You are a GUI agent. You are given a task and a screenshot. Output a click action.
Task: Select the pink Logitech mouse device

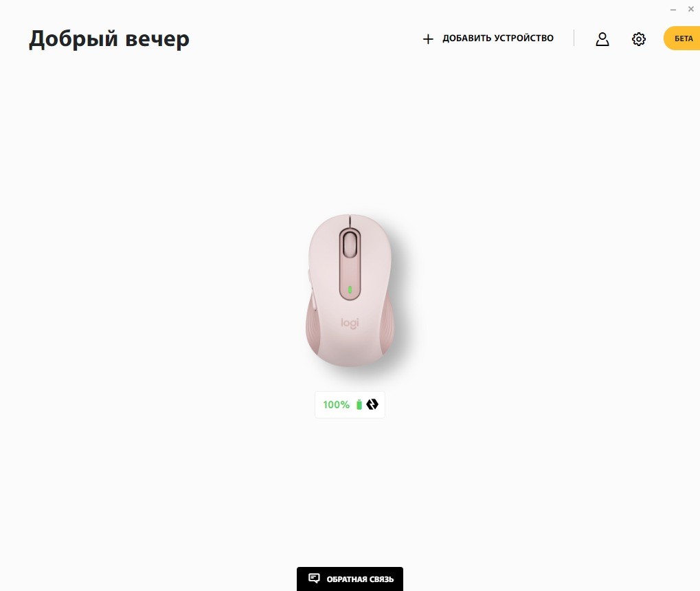tap(350, 291)
